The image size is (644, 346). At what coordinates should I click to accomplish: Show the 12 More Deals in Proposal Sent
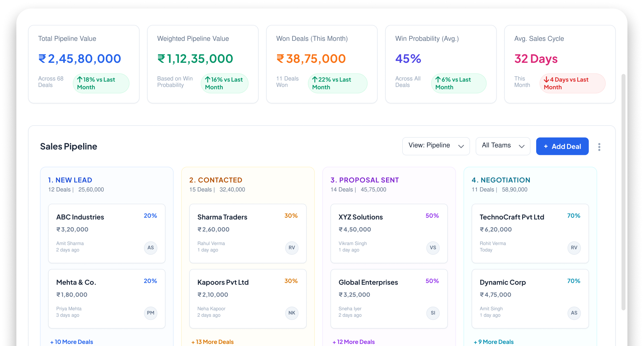tap(353, 342)
